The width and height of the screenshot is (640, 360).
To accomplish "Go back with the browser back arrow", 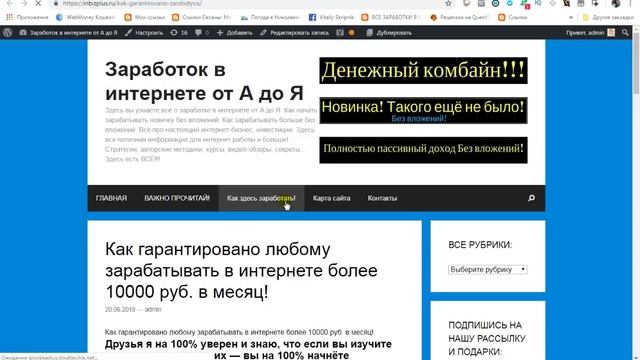I will (9, 3).
